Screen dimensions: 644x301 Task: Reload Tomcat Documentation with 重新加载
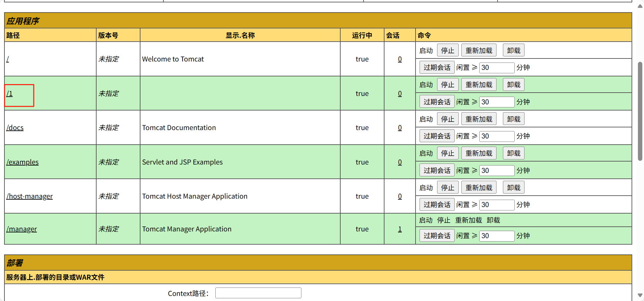coord(479,119)
